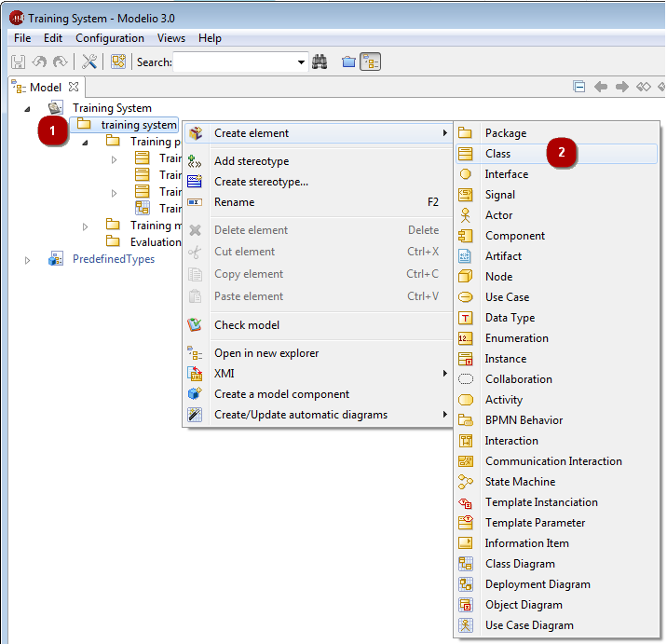Screen dimensions: 667x644
Task: Select the Class icon in submenu
Action: [466, 154]
